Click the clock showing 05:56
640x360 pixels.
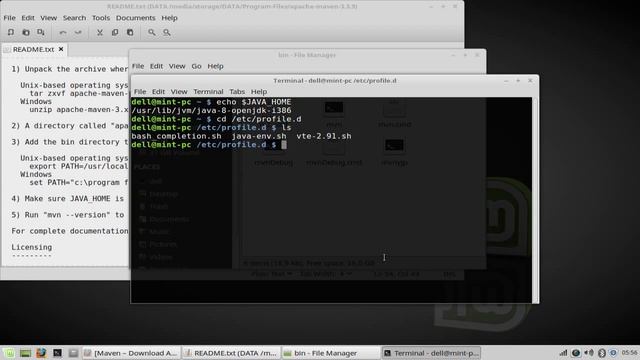[x=630, y=353]
